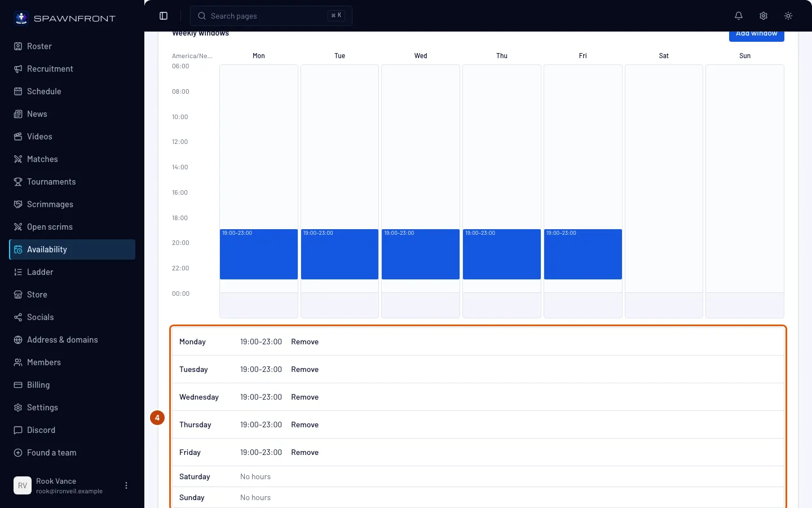Remove the Friday availability window
The height and width of the screenshot is (508, 812).
pyautogui.click(x=305, y=452)
